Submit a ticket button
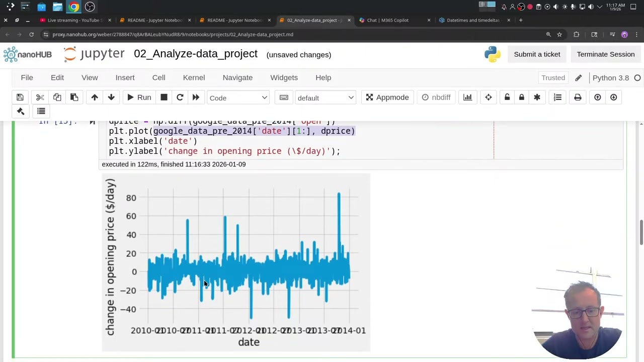Viewport: 644px width, 362px height. [537, 54]
